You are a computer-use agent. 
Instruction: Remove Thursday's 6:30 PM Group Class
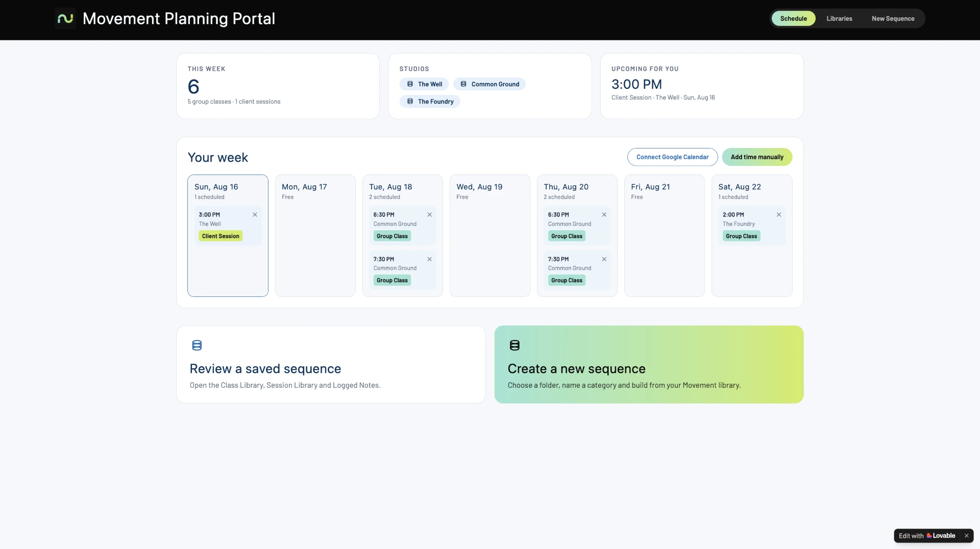pos(604,215)
